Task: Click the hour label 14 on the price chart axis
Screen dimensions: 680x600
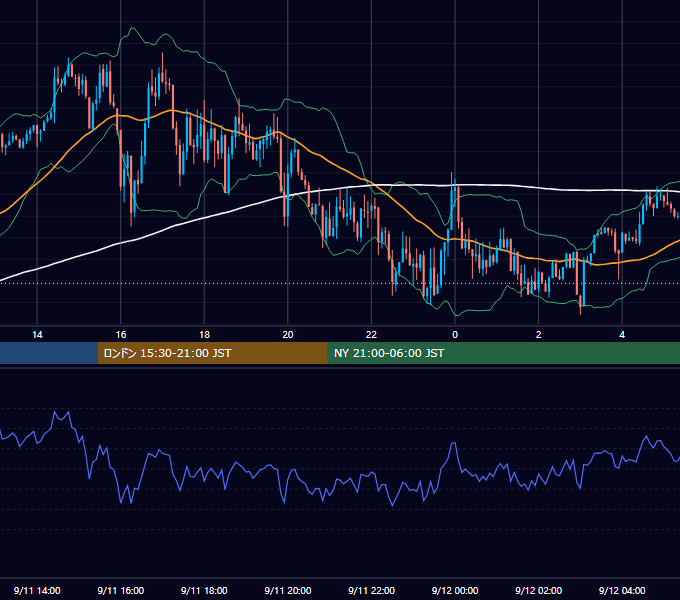Action: click(37, 335)
